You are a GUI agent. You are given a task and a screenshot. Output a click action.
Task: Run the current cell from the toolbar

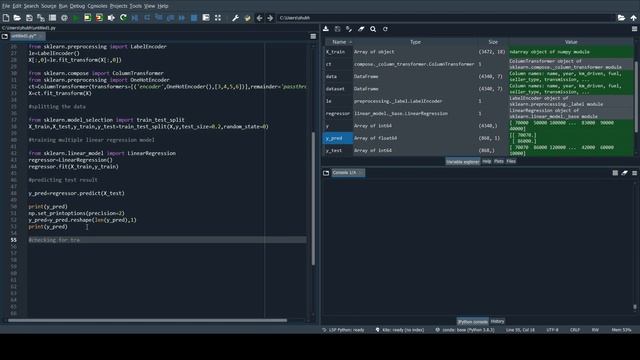click(88, 18)
